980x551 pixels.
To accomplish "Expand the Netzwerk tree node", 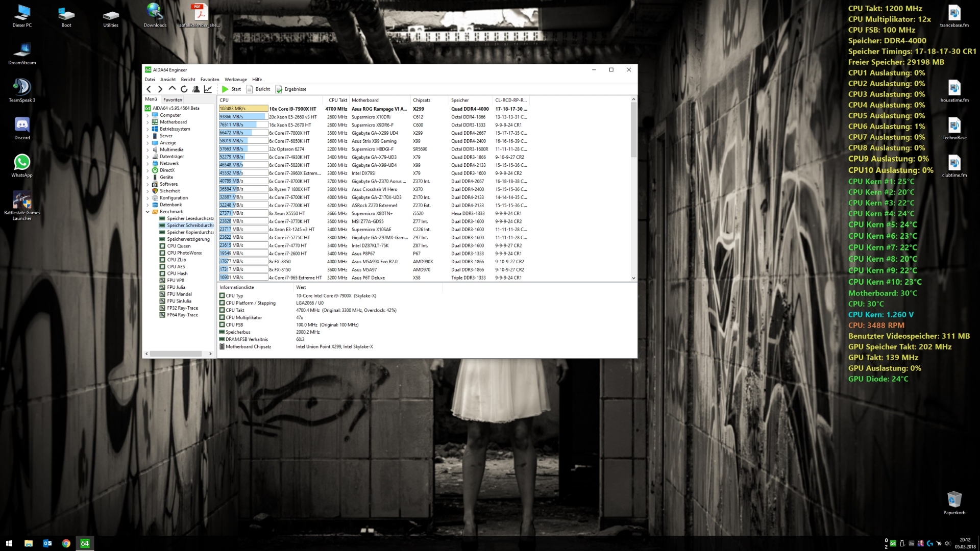I will (148, 164).
